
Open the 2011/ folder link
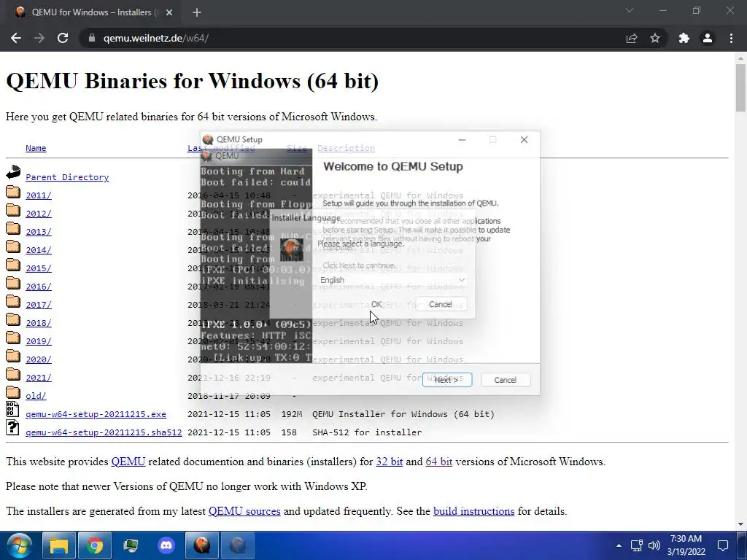click(39, 195)
